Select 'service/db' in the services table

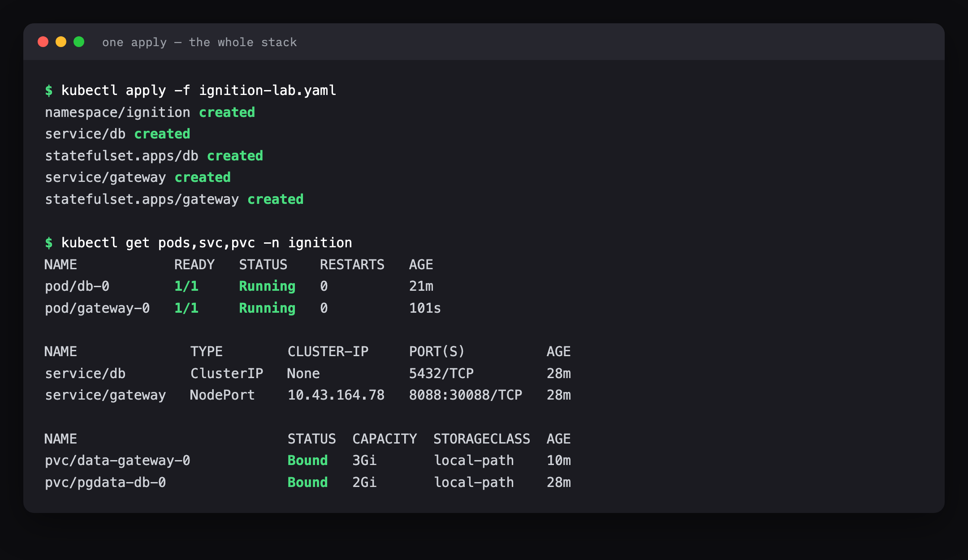pyautogui.click(x=85, y=374)
